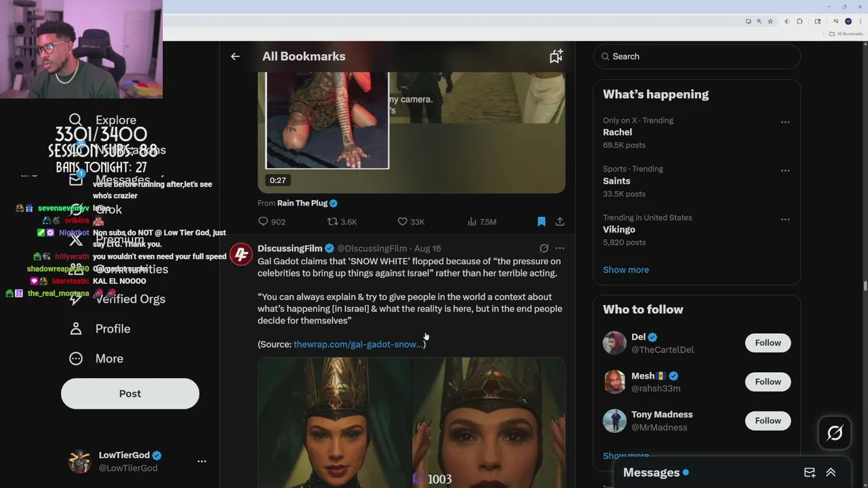
Task: Like the Rain The Plug post, 33K likes
Action: click(402, 222)
